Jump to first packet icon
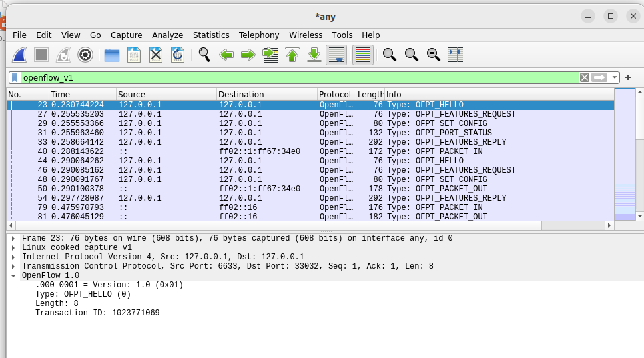Screen dimensions: 644x358 [x=292, y=55]
